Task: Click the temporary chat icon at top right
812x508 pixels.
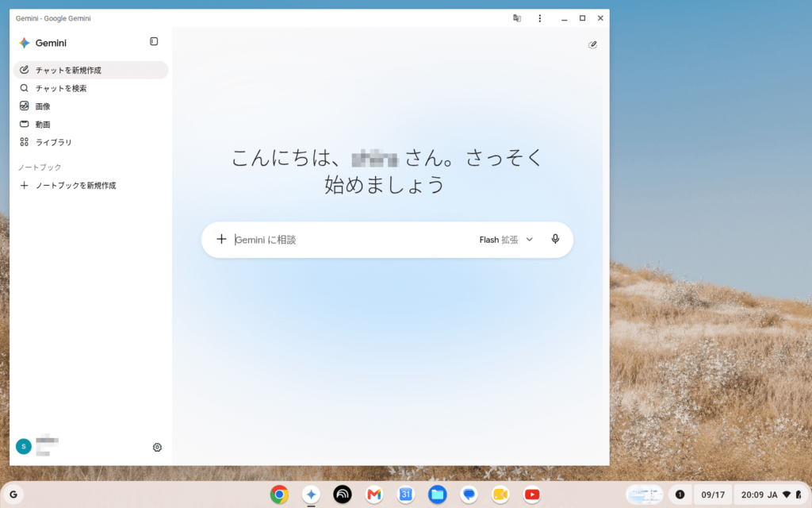Action: (x=592, y=45)
